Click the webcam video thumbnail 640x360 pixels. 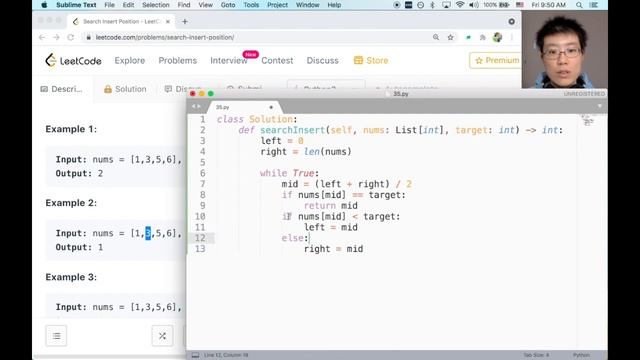[564, 49]
